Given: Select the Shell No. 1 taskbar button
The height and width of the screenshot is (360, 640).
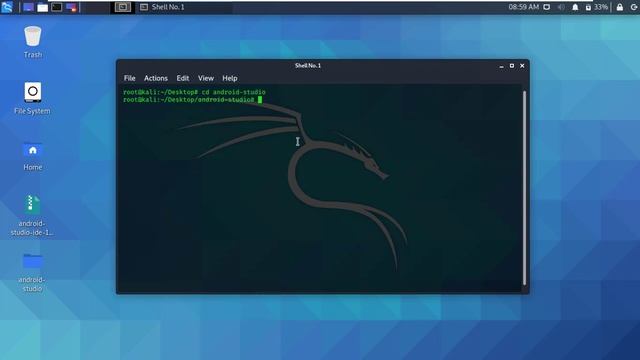Looking at the screenshot, I should [162, 7].
